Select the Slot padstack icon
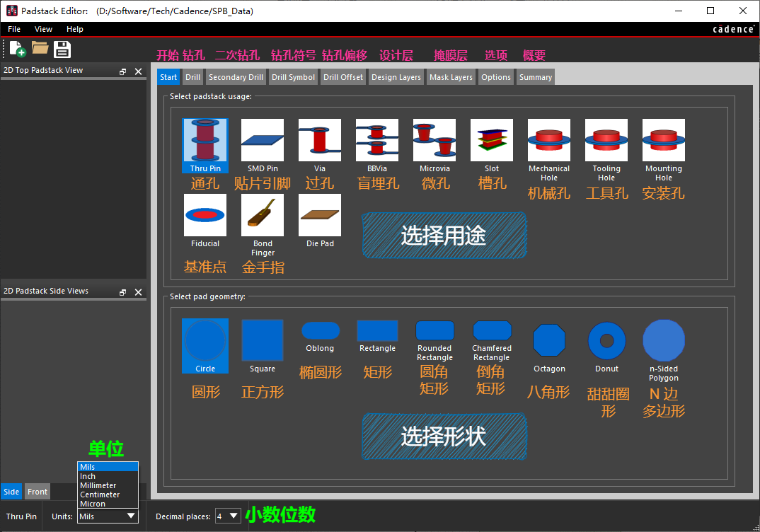760x532 pixels. [492, 141]
